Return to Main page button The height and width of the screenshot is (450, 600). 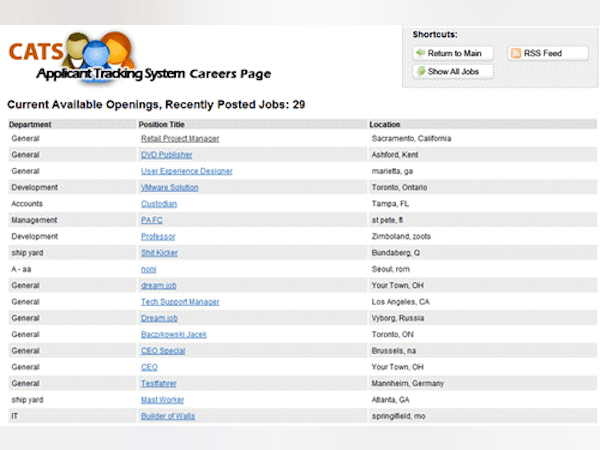(x=453, y=53)
